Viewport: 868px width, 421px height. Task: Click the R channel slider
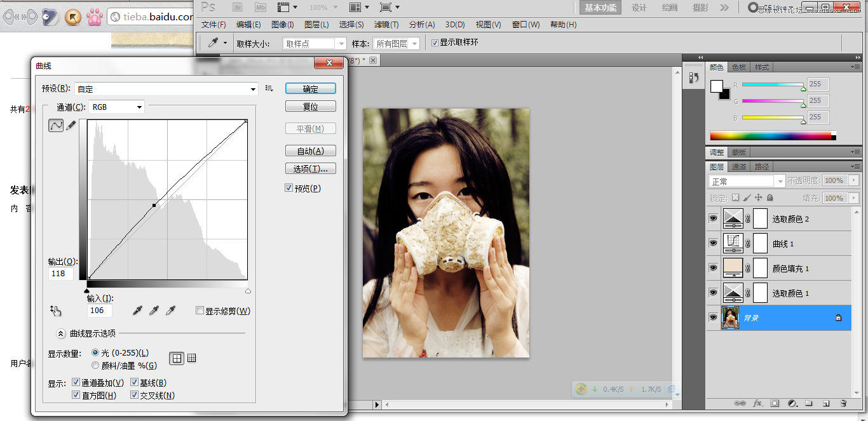click(773, 84)
